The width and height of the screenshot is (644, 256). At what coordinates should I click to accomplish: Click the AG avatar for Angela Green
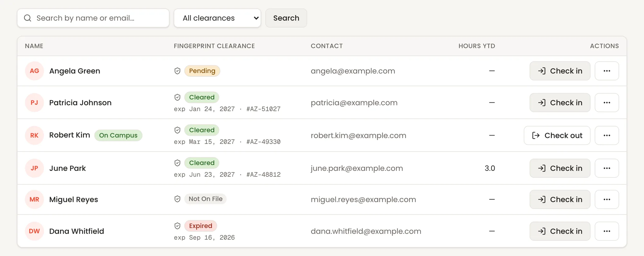[x=34, y=71]
